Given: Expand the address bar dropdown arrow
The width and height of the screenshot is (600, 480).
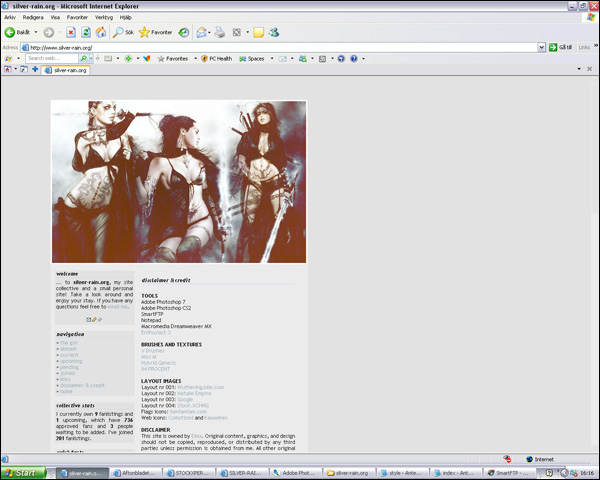Looking at the screenshot, I should coord(541,47).
